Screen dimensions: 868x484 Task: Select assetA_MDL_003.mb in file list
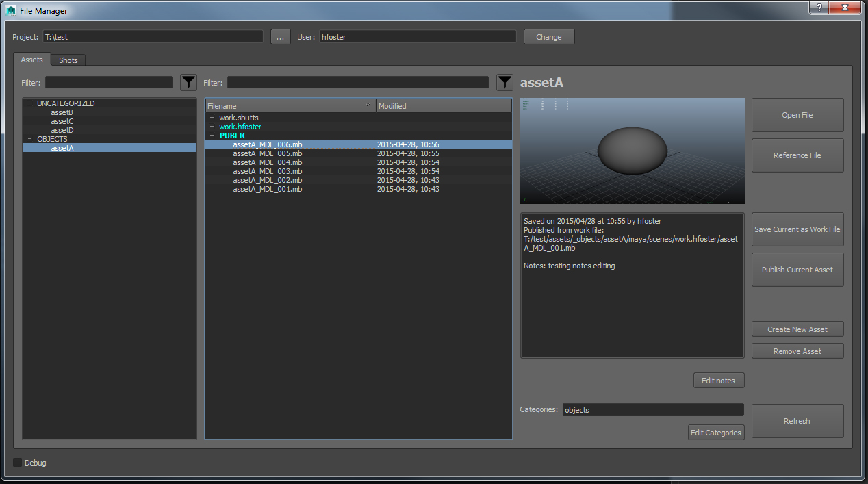click(267, 171)
